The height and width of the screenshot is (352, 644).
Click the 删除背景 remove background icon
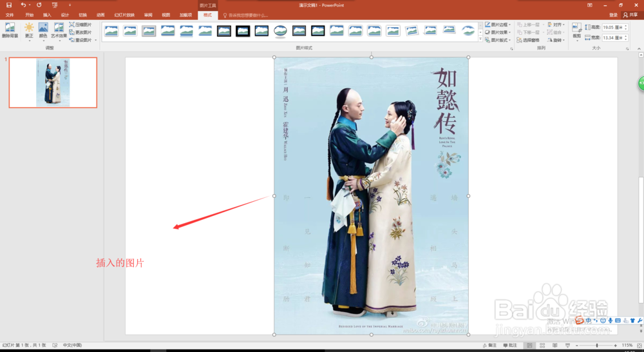(x=10, y=30)
